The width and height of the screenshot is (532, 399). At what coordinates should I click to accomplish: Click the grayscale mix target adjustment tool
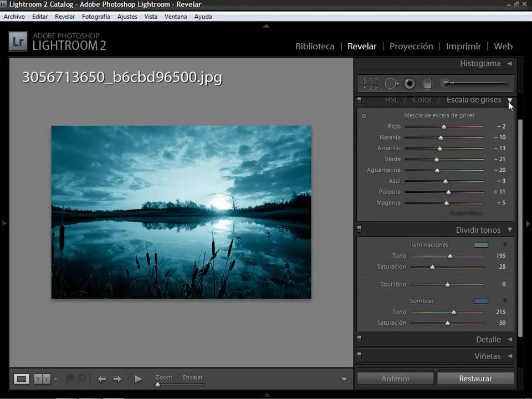(364, 116)
